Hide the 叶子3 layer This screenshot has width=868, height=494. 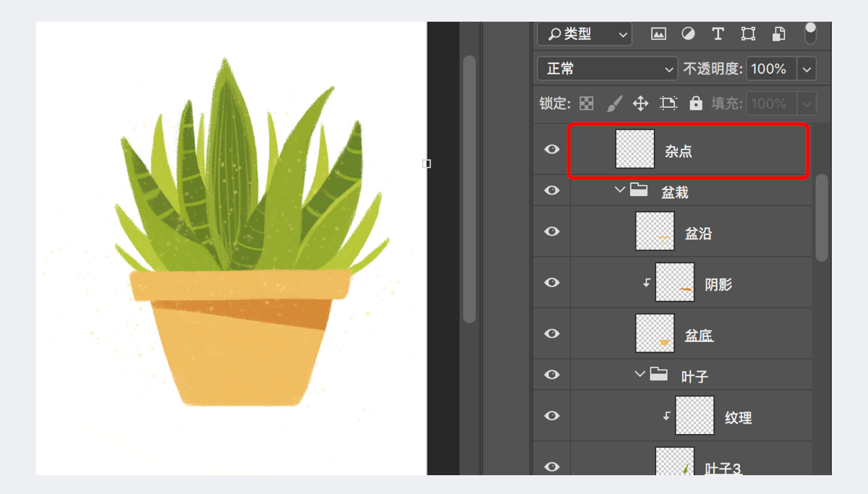tap(552, 467)
